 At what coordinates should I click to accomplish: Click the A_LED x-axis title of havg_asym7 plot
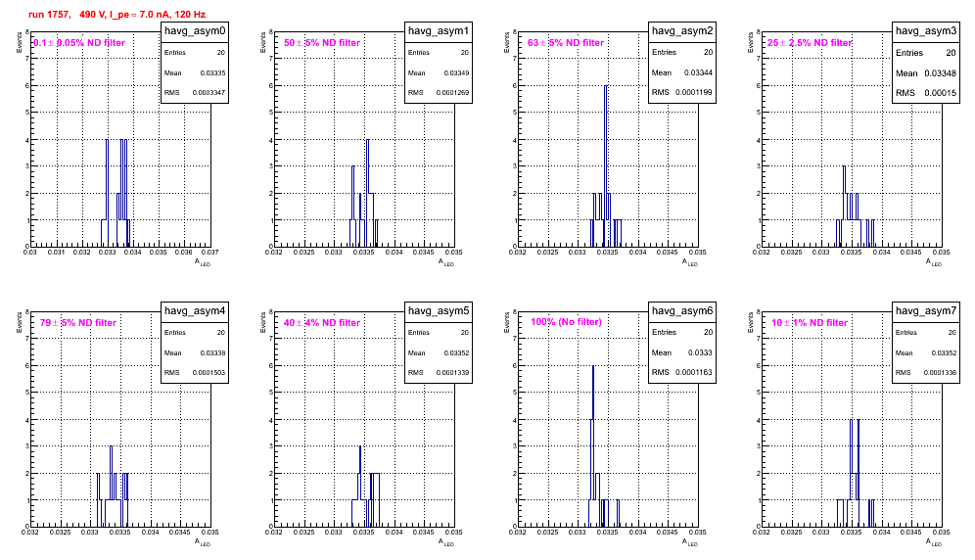pyautogui.click(x=933, y=542)
